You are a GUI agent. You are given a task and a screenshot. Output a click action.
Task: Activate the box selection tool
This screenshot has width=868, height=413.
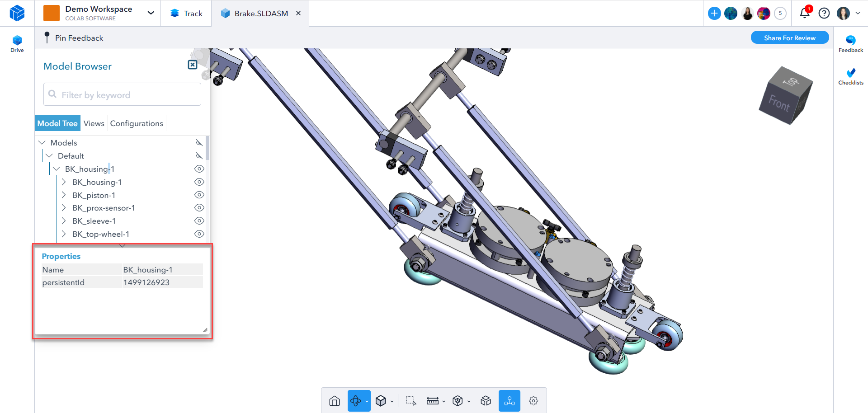tap(411, 401)
